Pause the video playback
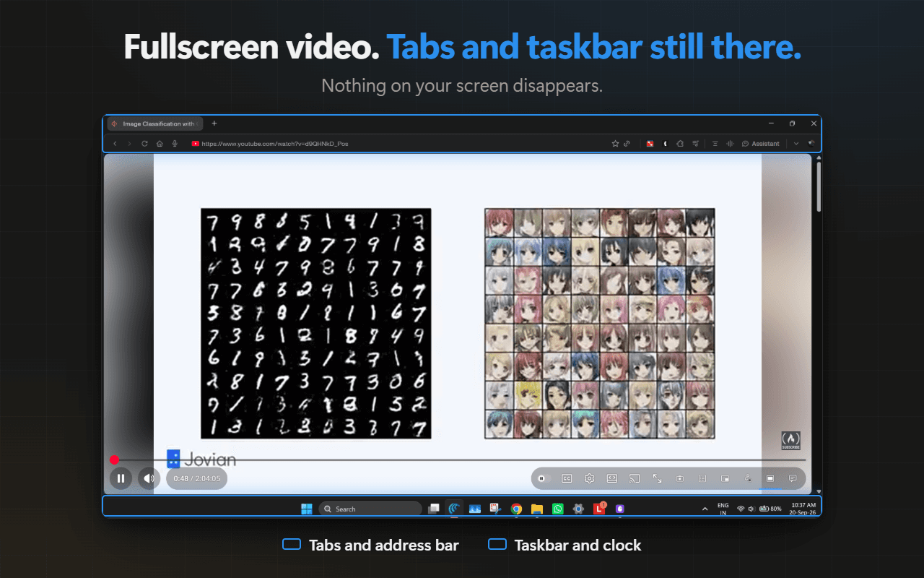Screen dimensions: 924x578 coord(121,478)
